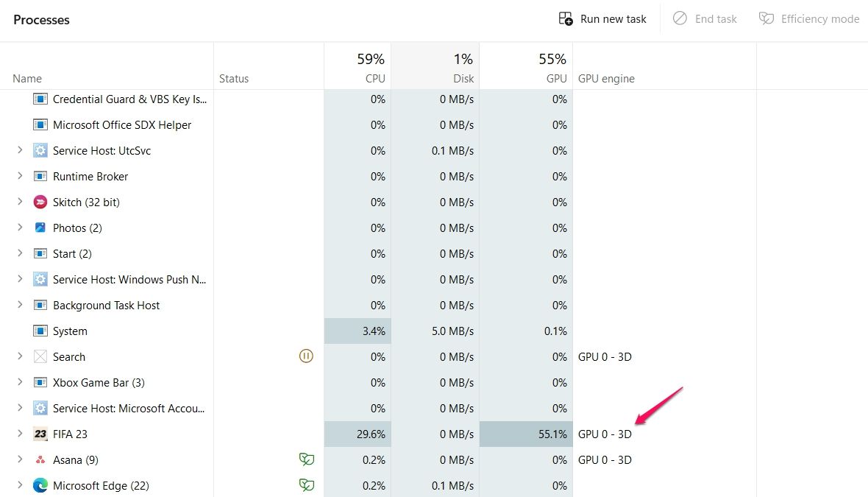Select the Skitch app icon
This screenshot has height=497, width=868.
40,202
